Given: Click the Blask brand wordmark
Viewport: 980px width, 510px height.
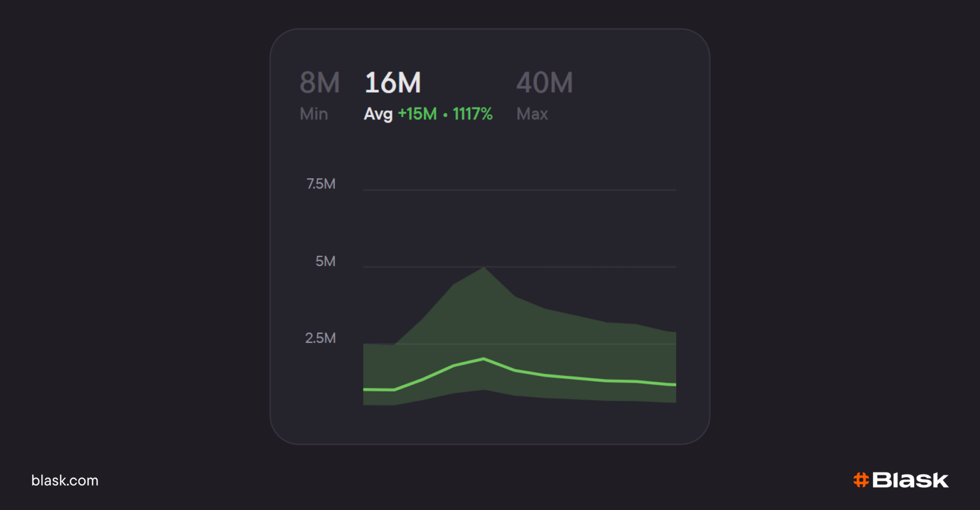Looking at the screenshot, I should pyautogui.click(x=910, y=480).
